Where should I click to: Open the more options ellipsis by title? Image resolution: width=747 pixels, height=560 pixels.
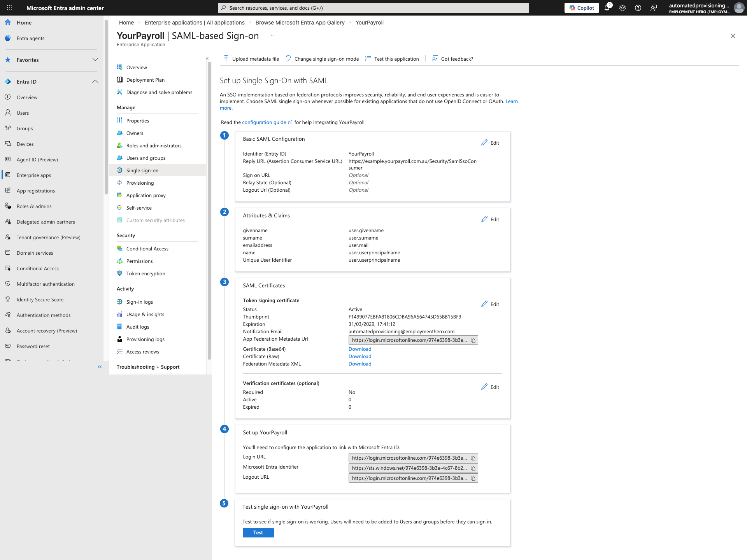click(x=272, y=36)
